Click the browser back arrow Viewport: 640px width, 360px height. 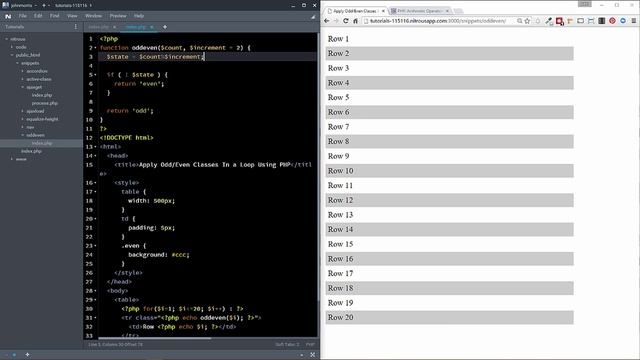(x=327, y=21)
